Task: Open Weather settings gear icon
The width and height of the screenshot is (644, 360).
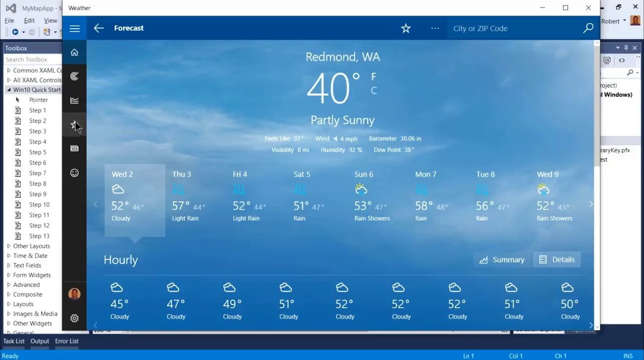Action: click(74, 318)
